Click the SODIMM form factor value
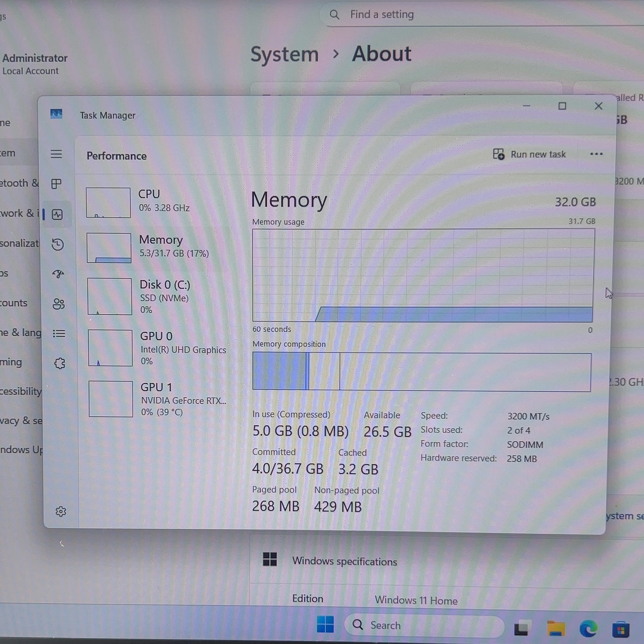This screenshot has height=644, width=644. (525, 445)
